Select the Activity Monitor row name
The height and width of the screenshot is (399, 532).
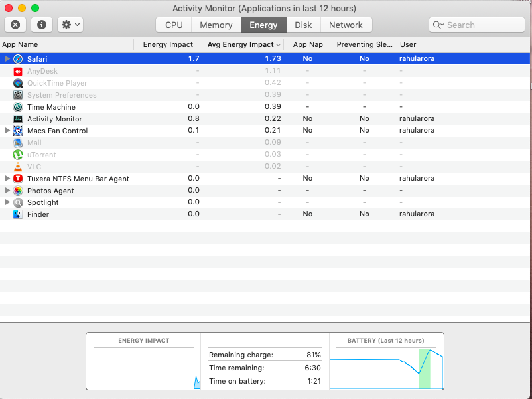(54, 119)
